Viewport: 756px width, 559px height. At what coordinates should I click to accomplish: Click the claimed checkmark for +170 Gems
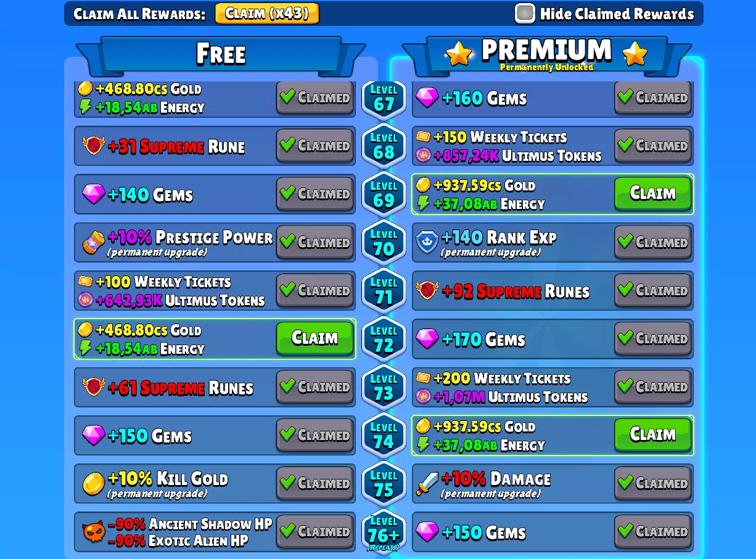point(625,338)
